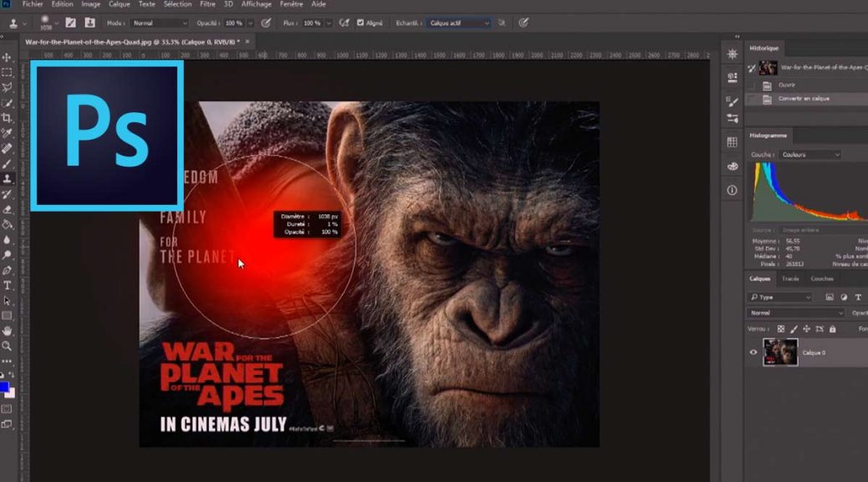The height and width of the screenshot is (482, 868).
Task: Switch to the Tracés tab
Action: click(x=790, y=279)
